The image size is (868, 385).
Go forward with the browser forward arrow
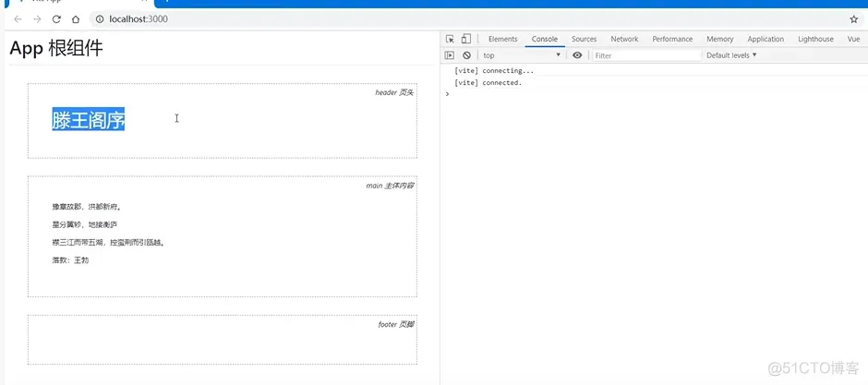[37, 19]
